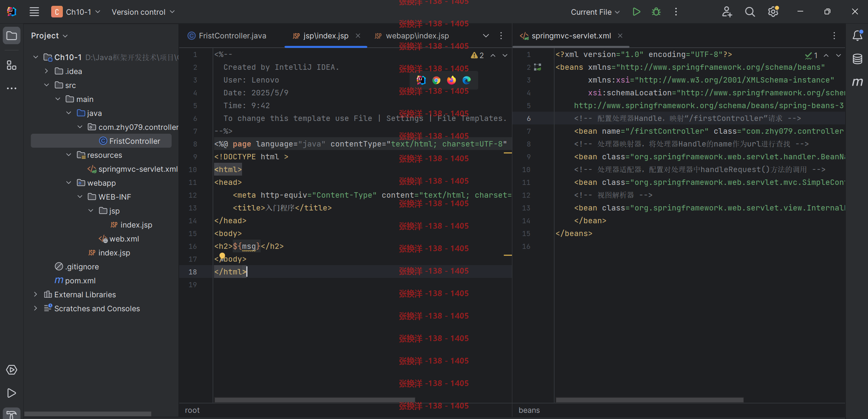Click the gutter icon on XML line 2
The image size is (868, 419).
(538, 67)
